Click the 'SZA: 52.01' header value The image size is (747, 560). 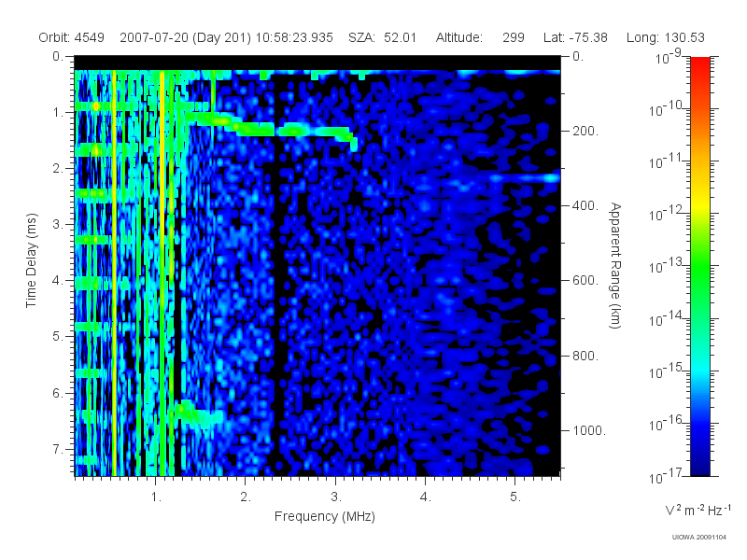tap(382, 37)
